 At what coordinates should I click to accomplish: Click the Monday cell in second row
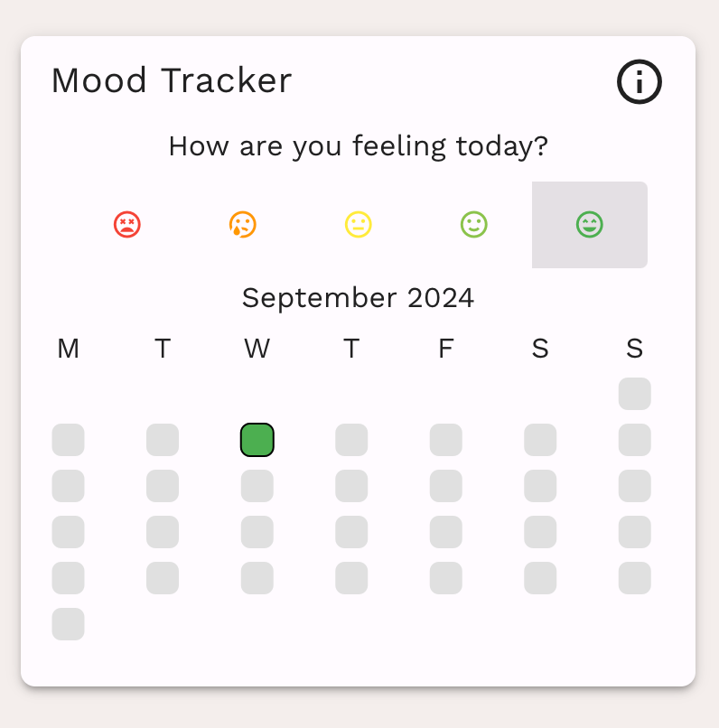[69, 440]
